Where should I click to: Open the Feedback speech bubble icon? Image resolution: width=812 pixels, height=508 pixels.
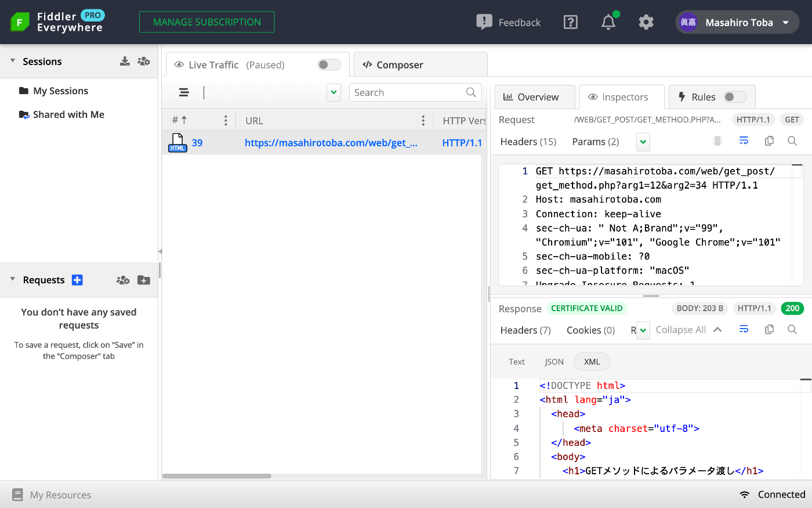pyautogui.click(x=484, y=22)
